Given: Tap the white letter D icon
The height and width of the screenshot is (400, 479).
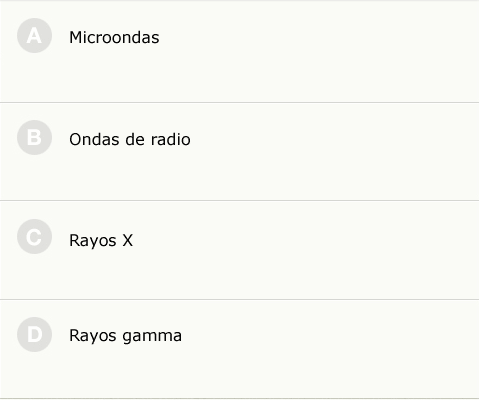Looking at the screenshot, I should [35, 334].
